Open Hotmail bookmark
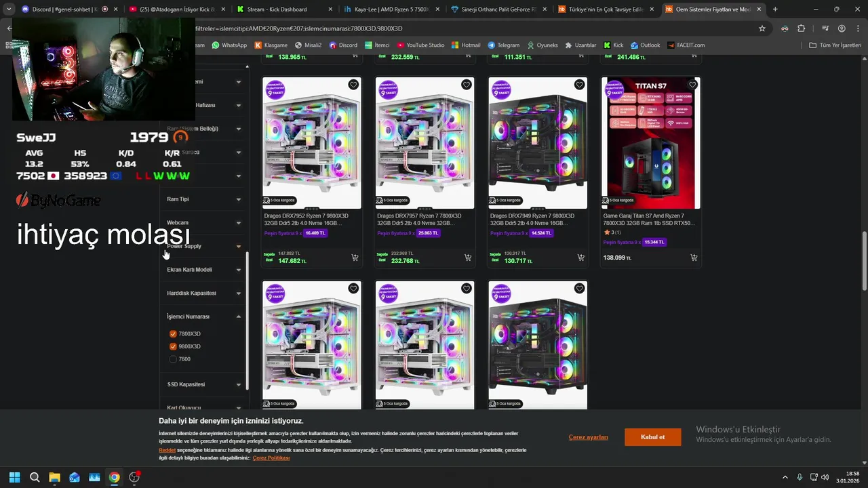868x488 pixels. [x=466, y=45]
